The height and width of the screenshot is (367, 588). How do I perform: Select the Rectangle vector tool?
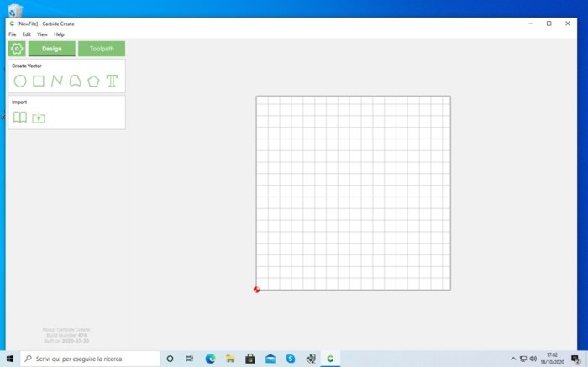click(39, 81)
